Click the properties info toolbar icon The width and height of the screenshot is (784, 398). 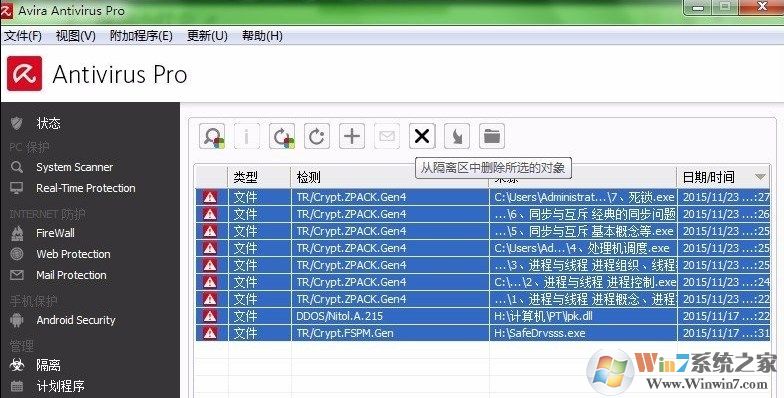246,136
